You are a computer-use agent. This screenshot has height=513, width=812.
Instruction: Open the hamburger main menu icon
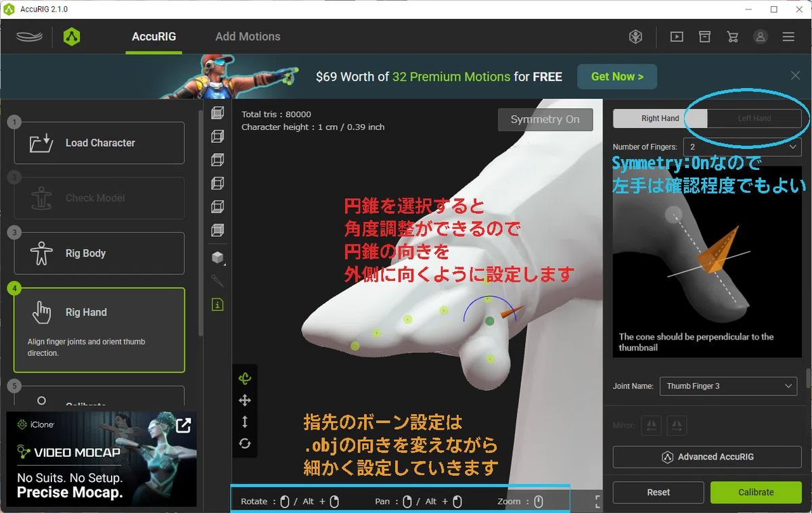point(788,37)
